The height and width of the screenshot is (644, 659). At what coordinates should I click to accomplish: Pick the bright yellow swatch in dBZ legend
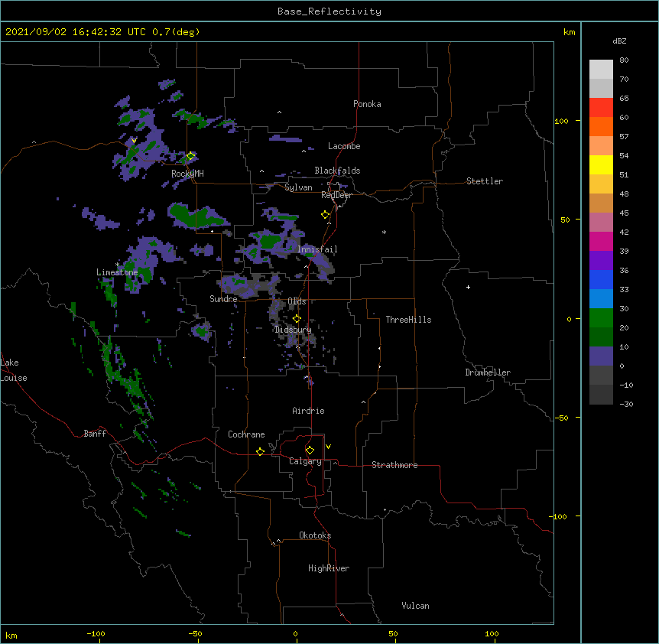point(601,164)
